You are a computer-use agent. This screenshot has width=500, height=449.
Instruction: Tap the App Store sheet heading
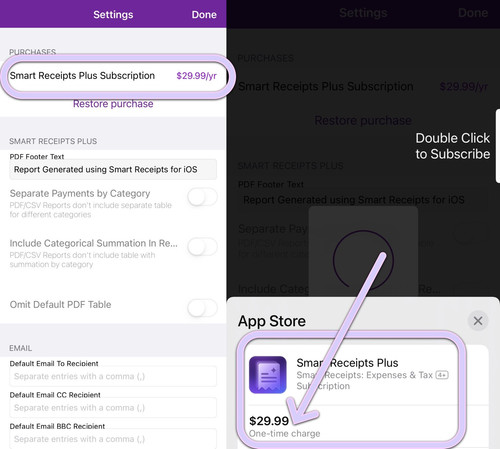[x=272, y=321]
